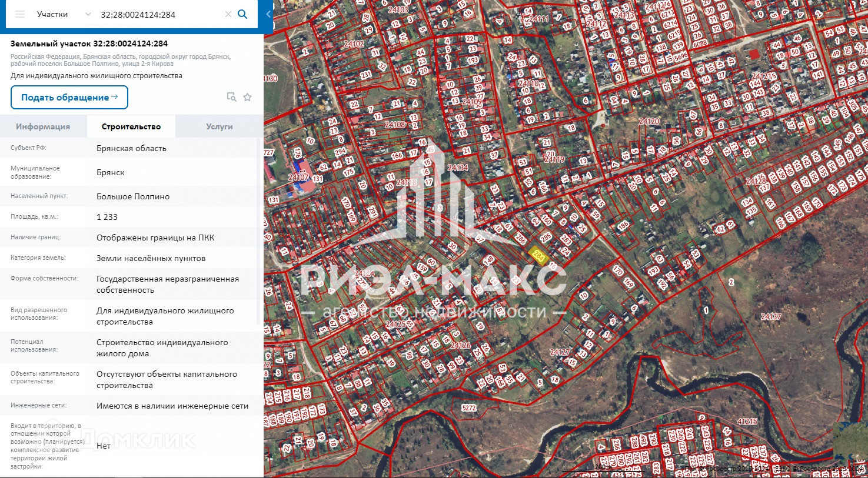Image resolution: width=868 pixels, height=478 pixels.
Task: Expand the Участки search type dropdown
Action: [88, 14]
